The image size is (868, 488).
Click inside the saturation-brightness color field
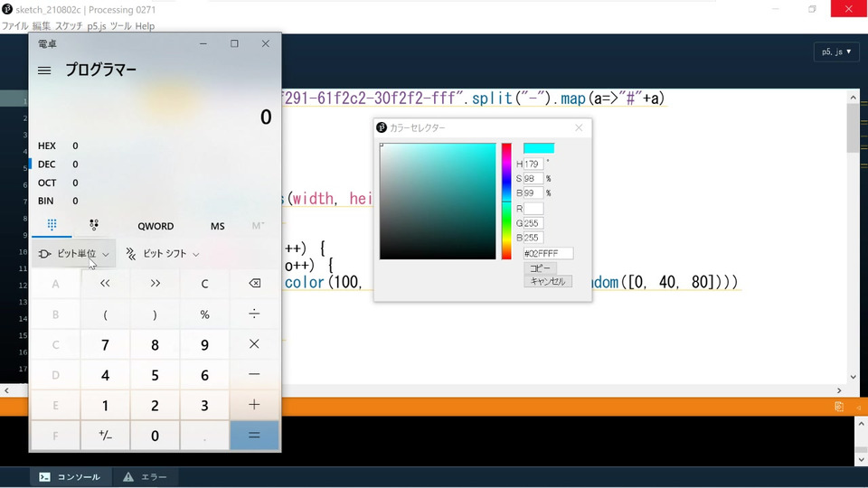point(438,201)
